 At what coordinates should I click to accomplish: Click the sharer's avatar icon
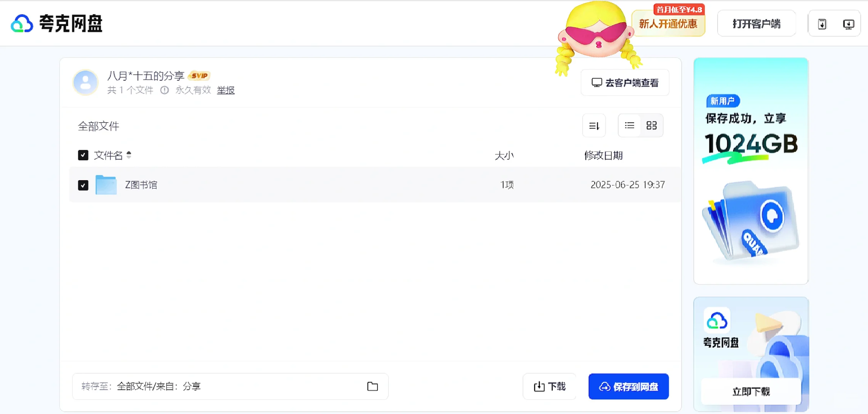pyautogui.click(x=85, y=82)
